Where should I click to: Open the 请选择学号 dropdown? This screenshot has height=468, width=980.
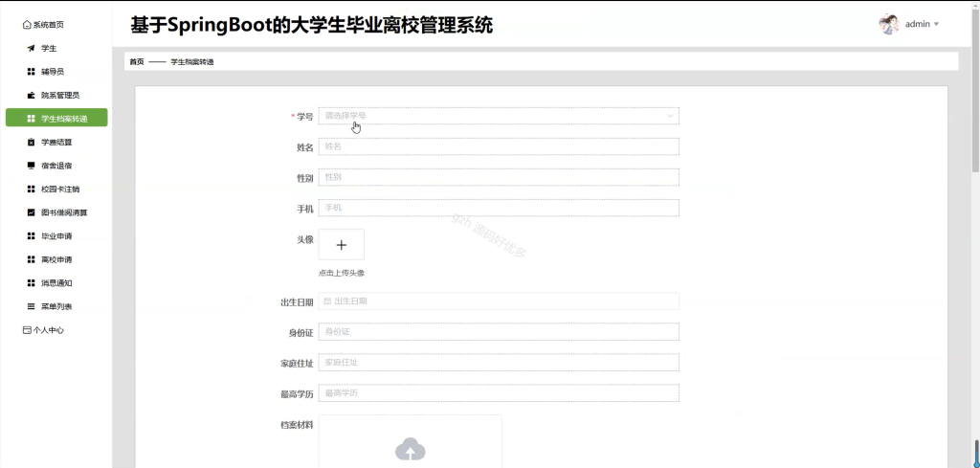pos(499,116)
